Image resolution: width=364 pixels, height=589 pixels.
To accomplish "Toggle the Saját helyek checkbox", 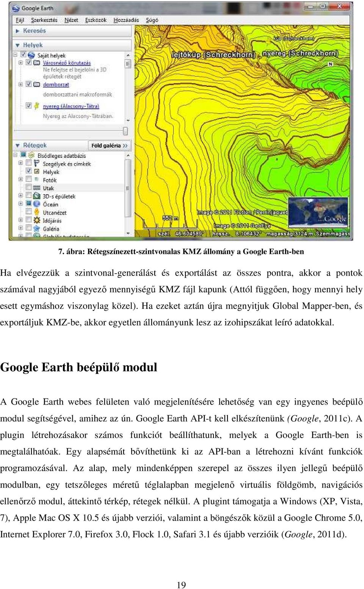I will click(x=23, y=55).
